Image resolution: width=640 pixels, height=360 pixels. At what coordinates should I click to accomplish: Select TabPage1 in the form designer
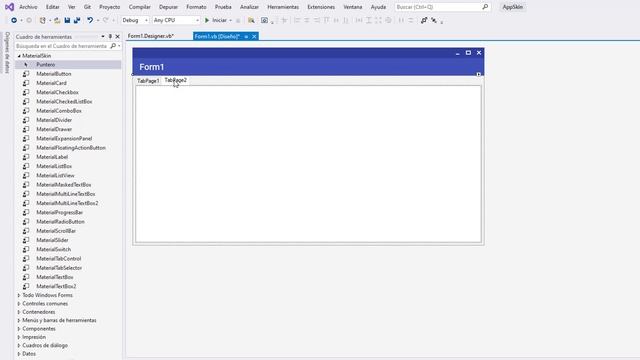[148, 81]
